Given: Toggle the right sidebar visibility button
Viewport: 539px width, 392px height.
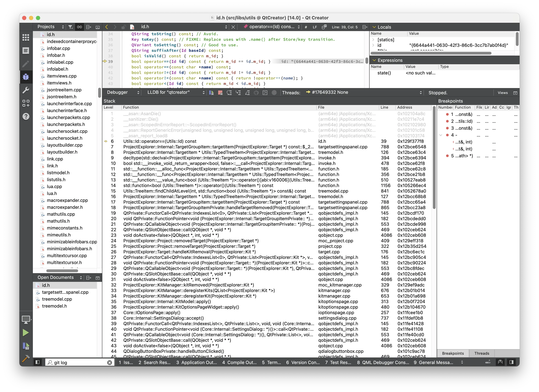Looking at the screenshot, I should click(x=512, y=362).
